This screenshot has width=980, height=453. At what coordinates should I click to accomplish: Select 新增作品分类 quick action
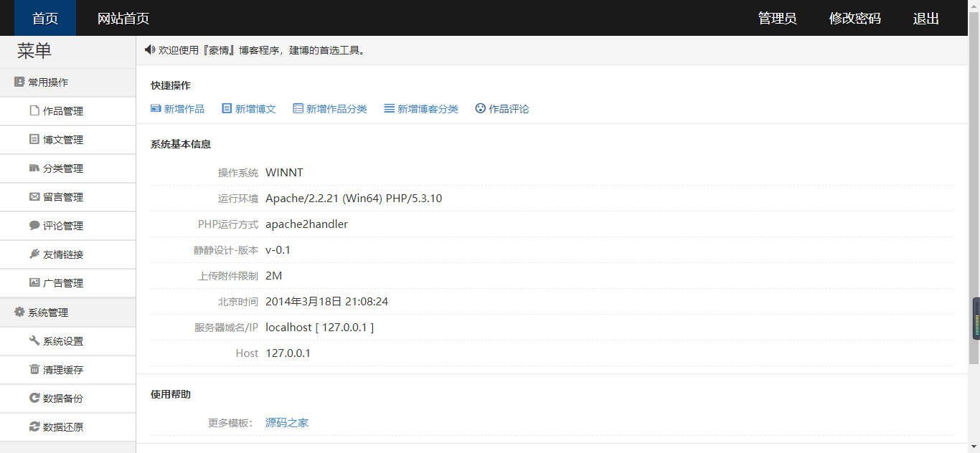[x=330, y=108]
